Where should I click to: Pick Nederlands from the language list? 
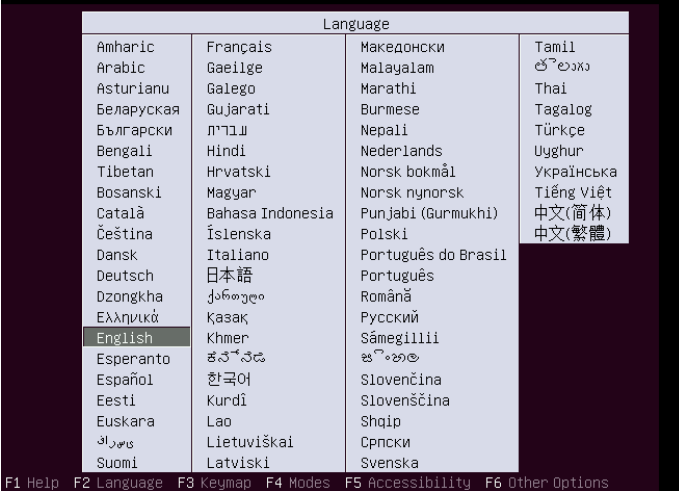tap(401, 151)
